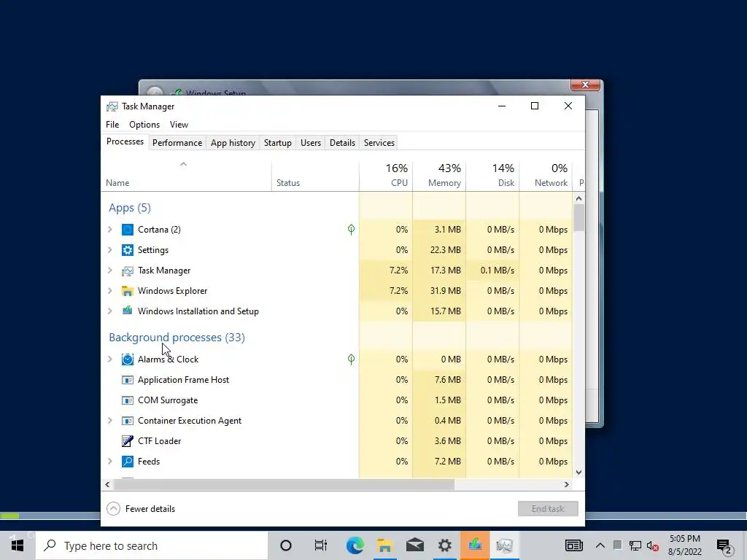The width and height of the screenshot is (747, 560).
Task: Expand the Container Execution Agent row
Action: pyautogui.click(x=110, y=421)
